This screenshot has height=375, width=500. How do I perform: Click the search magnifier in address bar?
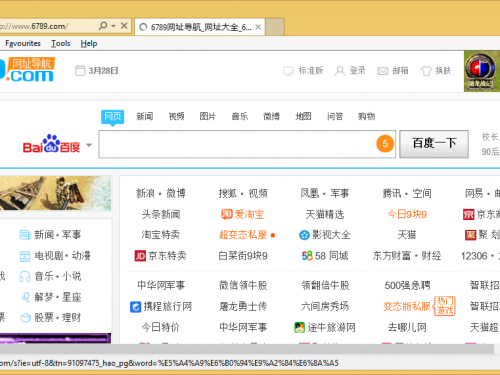pyautogui.click(x=103, y=26)
